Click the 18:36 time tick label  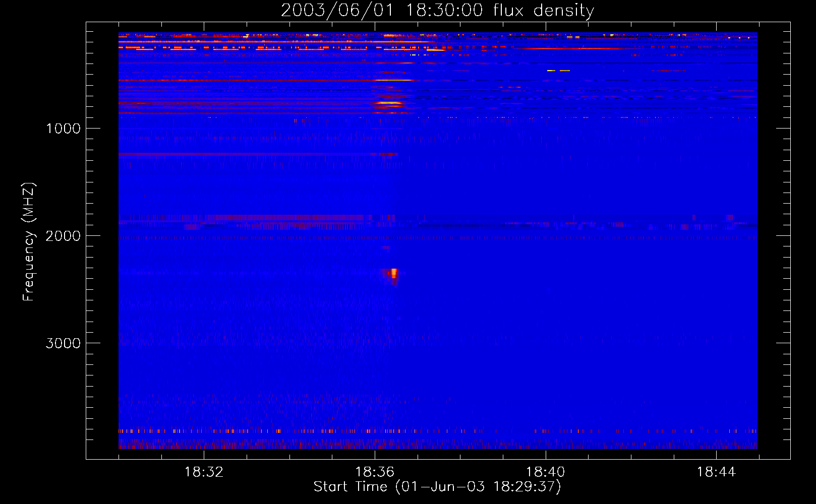point(375,472)
